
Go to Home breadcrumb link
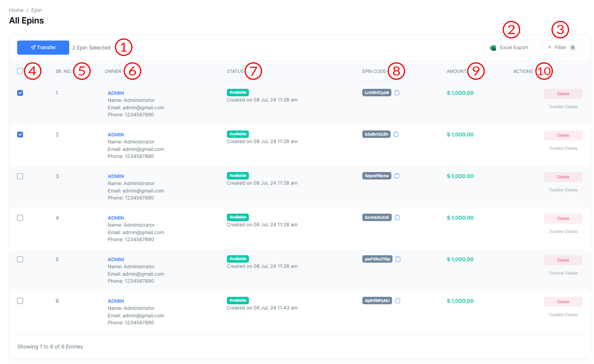(x=16, y=10)
